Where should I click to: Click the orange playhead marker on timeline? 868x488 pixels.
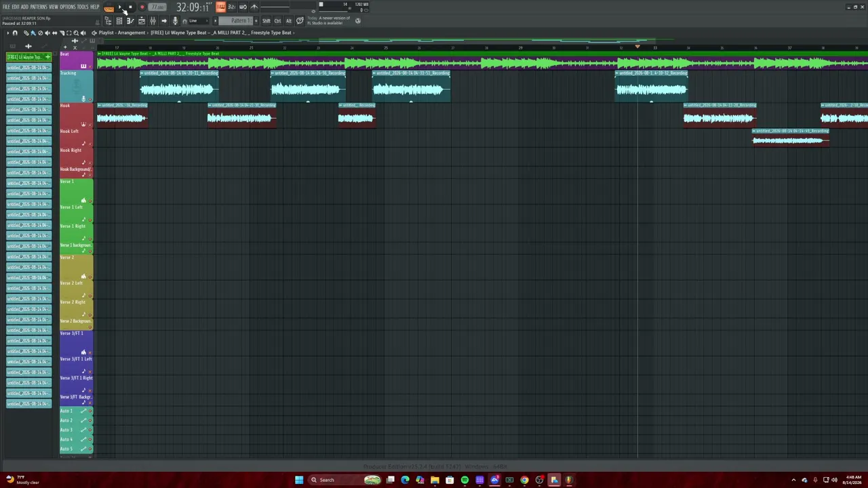pos(637,47)
